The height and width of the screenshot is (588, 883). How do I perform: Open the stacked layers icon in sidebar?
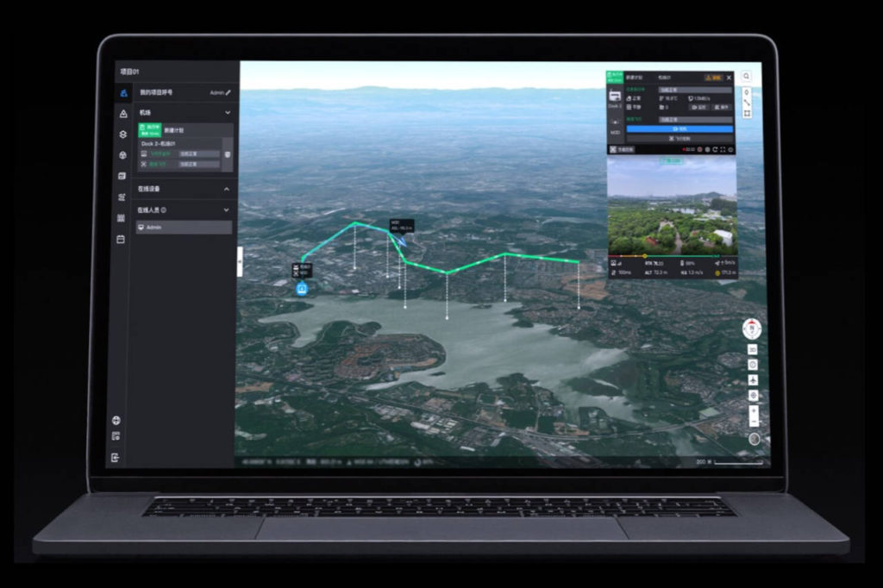(x=122, y=134)
